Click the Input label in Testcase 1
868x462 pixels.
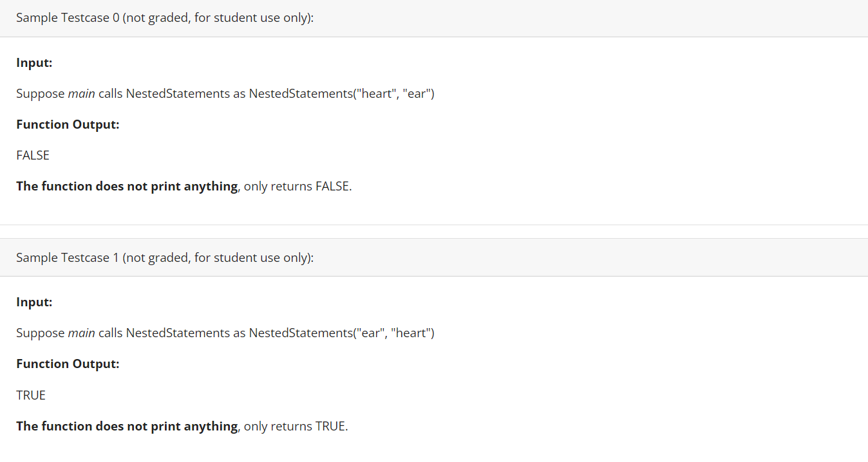[34, 302]
